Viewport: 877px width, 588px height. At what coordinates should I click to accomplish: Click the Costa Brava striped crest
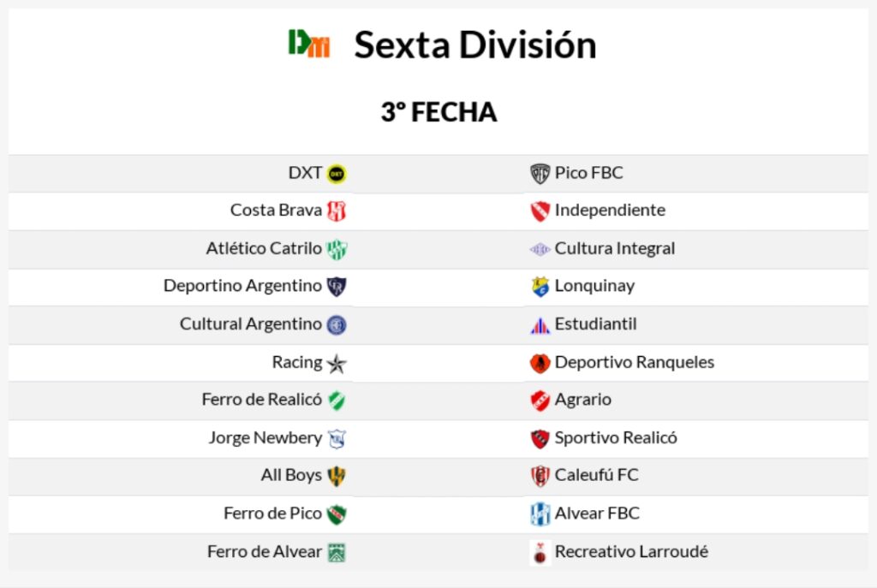(337, 211)
